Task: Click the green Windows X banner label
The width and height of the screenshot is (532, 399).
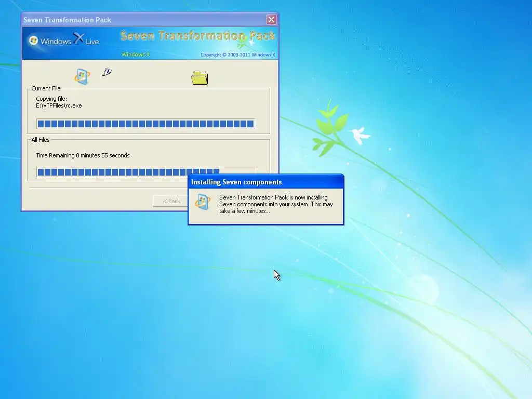Action: (x=136, y=54)
